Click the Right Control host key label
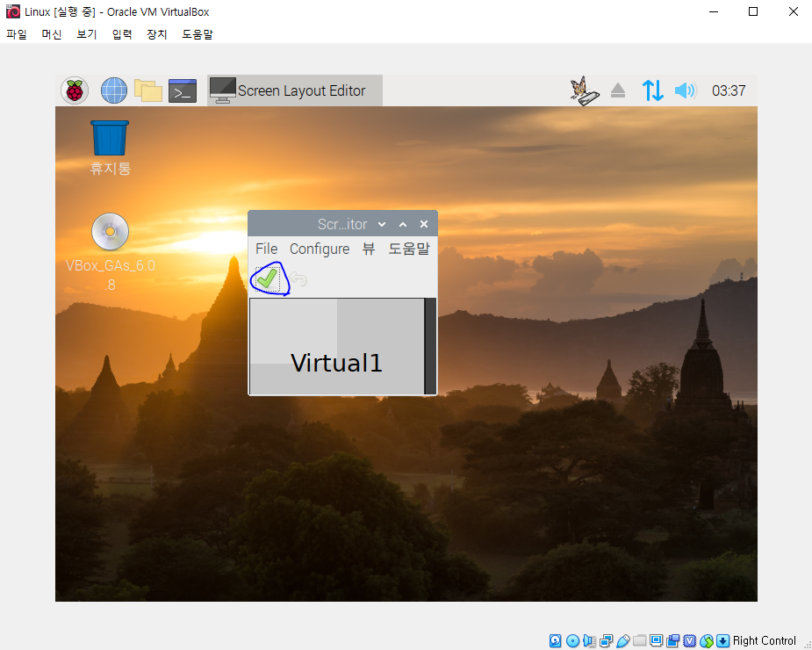 [x=765, y=640]
